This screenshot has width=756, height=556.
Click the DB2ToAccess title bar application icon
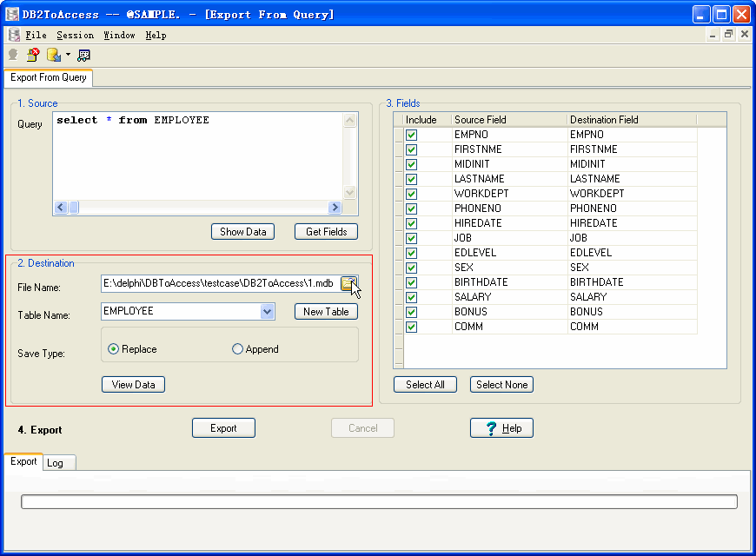click(x=11, y=14)
